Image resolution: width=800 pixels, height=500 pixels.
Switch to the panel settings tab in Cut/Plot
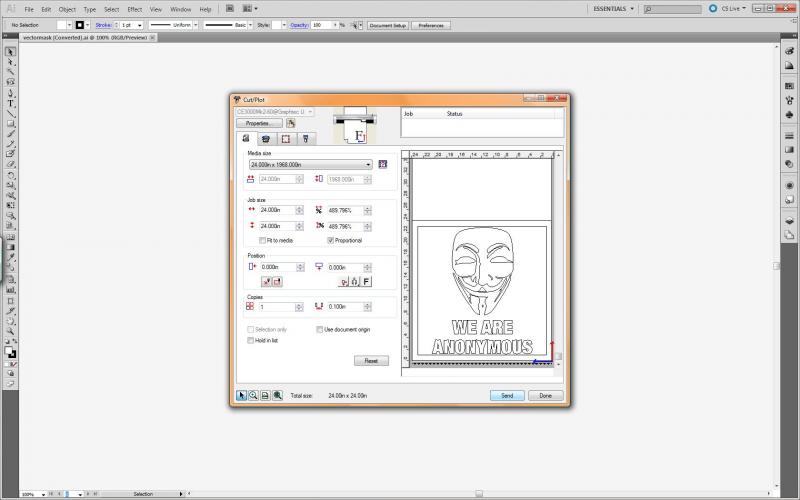tap(286, 139)
